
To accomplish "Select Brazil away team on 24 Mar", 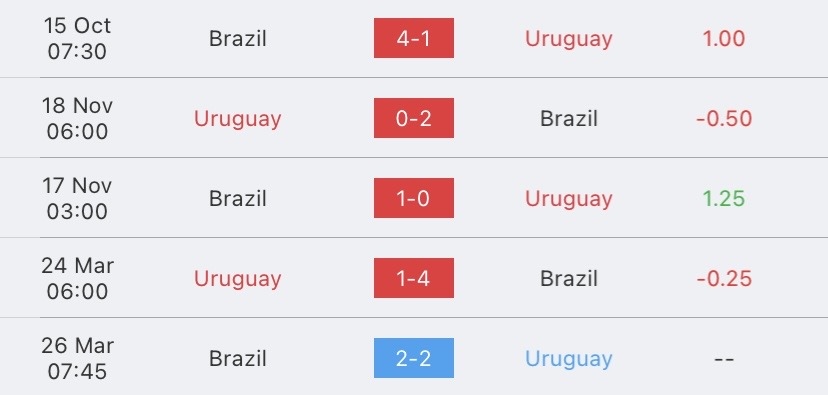I will (569, 278).
